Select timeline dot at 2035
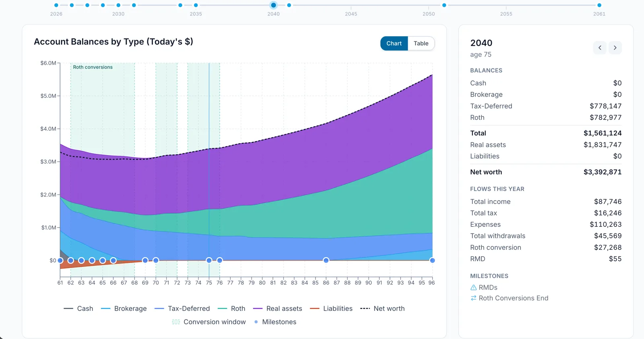The width and height of the screenshot is (644, 339). click(196, 5)
